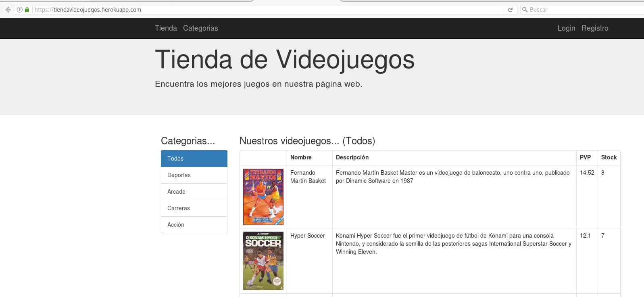Filter games by Deportes category
Image resolution: width=644 pixels, height=297 pixels.
[x=194, y=175]
